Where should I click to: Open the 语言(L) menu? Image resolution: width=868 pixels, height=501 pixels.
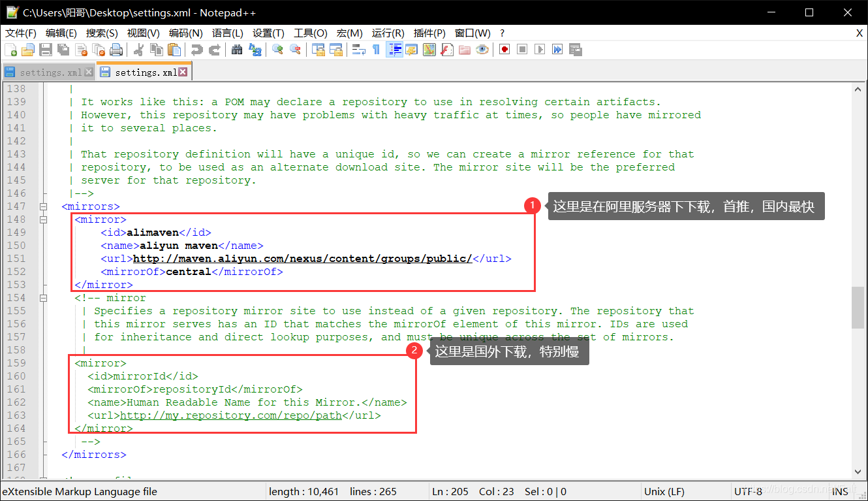pyautogui.click(x=228, y=33)
